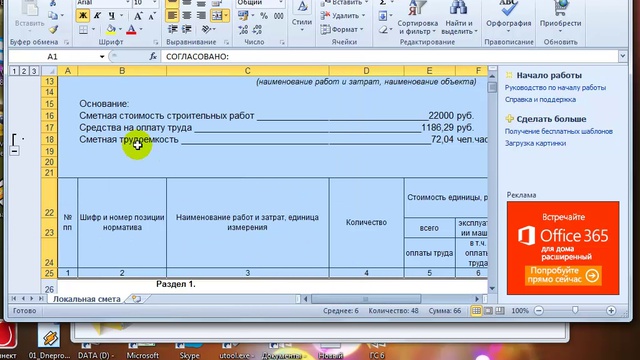
Task: Click the zoom in plus button
Action: [611, 311]
